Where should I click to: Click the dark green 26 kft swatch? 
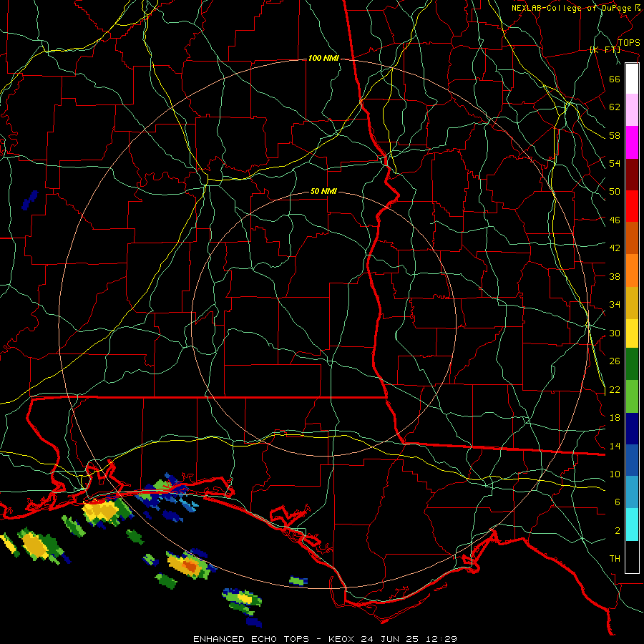pyautogui.click(x=632, y=364)
